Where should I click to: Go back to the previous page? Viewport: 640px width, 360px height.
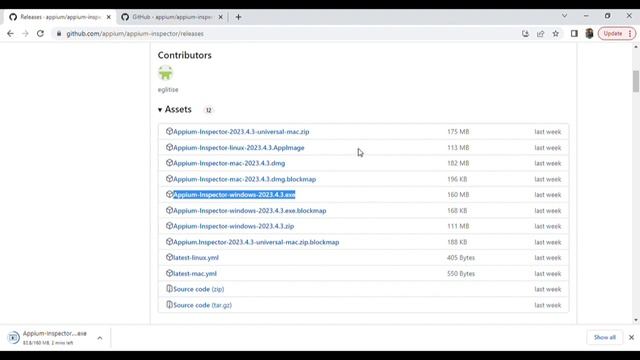coord(10,34)
